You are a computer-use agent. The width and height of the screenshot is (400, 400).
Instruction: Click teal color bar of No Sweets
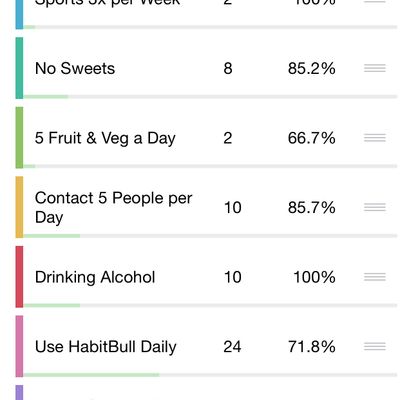[19, 68]
